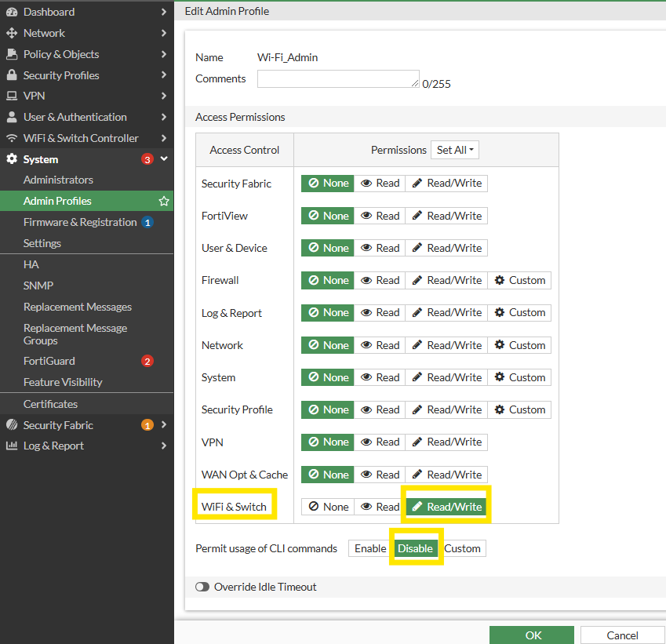Open the Admin Profiles menu item
Screen dimensions: 666x644
point(86,201)
